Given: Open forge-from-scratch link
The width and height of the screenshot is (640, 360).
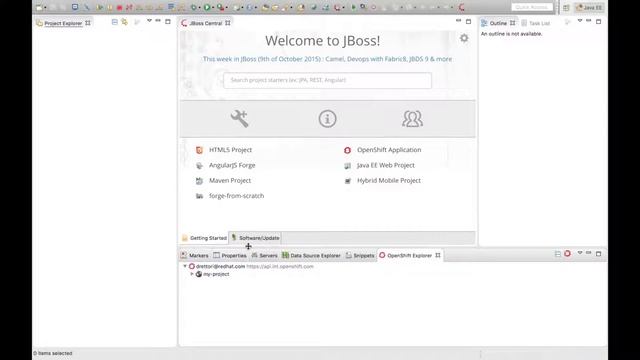Looking at the screenshot, I should [236, 196].
